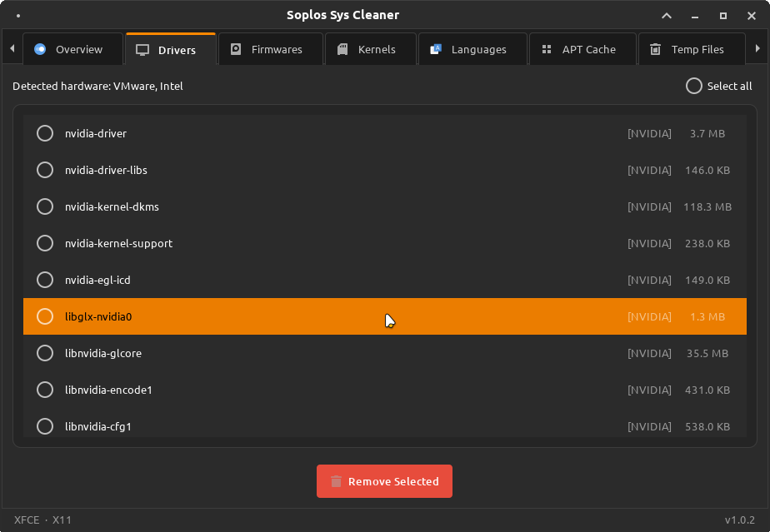The image size is (770, 532).
Task: Click the disk icon on the Firmwares tab
Action: [x=236, y=49]
